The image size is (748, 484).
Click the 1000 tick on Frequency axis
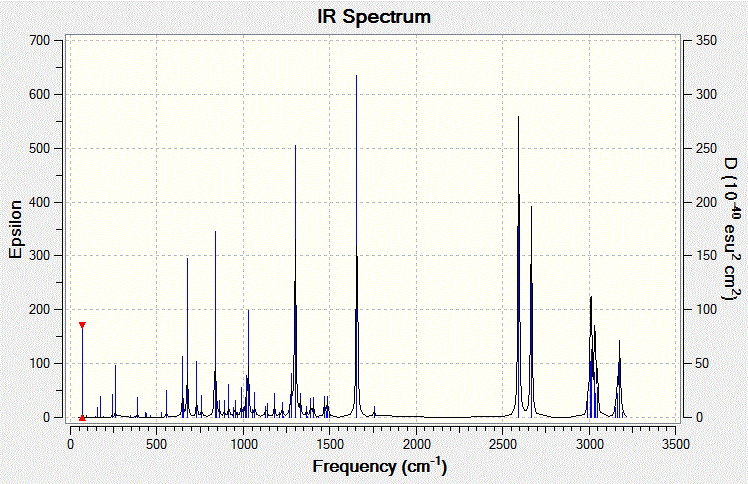pos(243,444)
